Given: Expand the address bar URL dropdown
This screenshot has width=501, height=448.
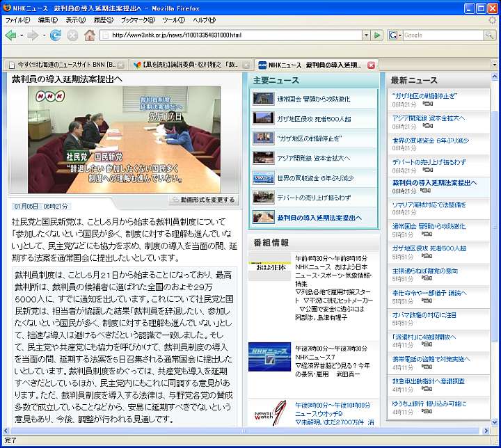Looking at the screenshot, I should tap(365, 35).
